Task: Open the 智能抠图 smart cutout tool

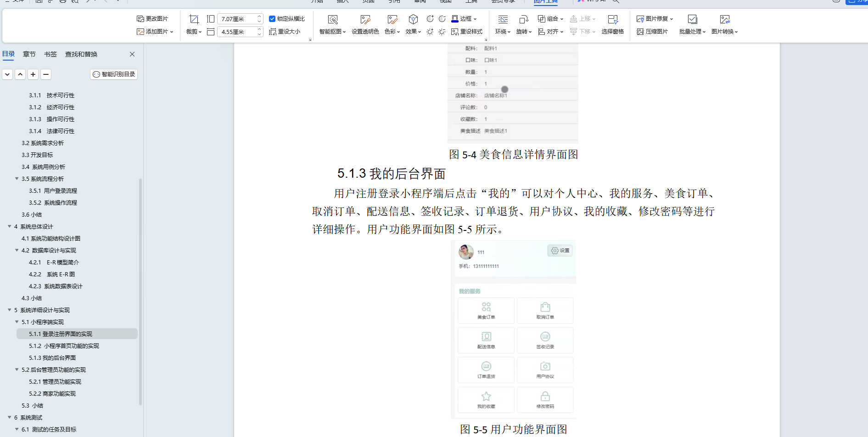Action: coord(333,19)
